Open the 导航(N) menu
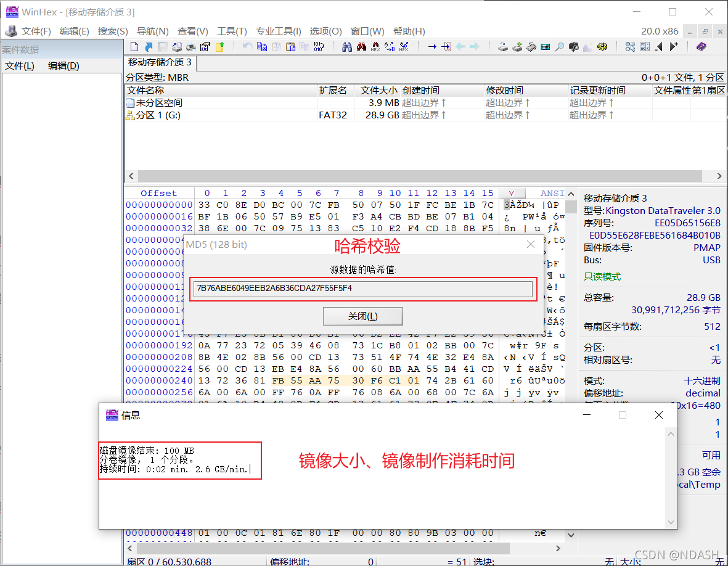Image resolution: width=728 pixels, height=566 pixels. coord(153,31)
